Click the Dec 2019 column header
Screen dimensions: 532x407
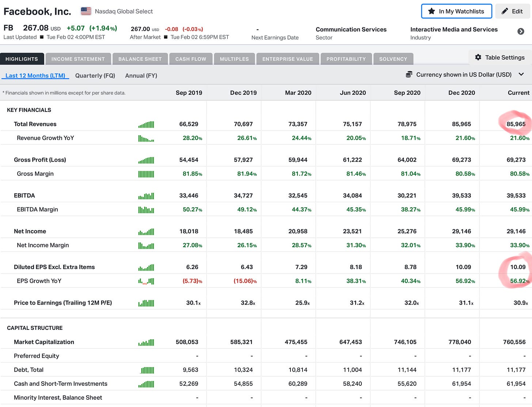click(x=243, y=93)
